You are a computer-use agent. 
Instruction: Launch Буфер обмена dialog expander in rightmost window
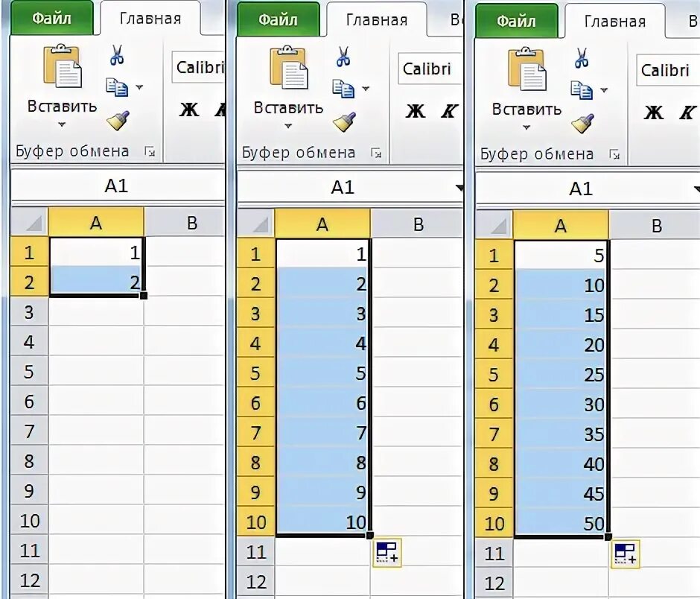point(614,155)
